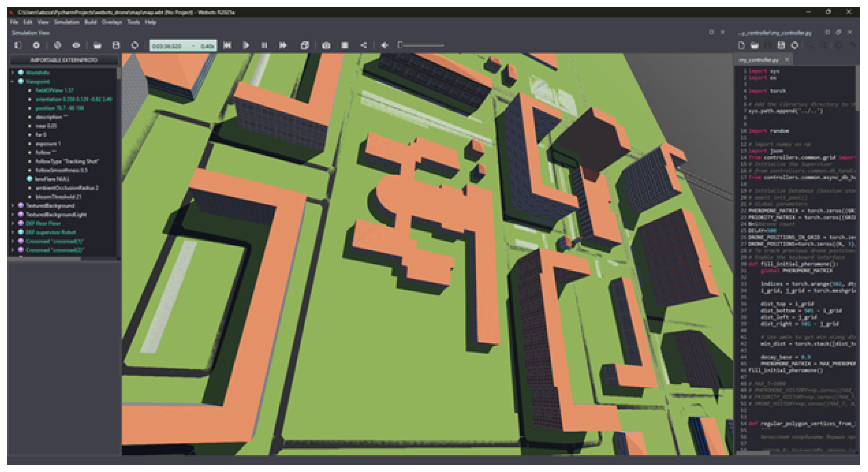Click the add node button in toolbar
This screenshot has height=472, width=868.
36,45
